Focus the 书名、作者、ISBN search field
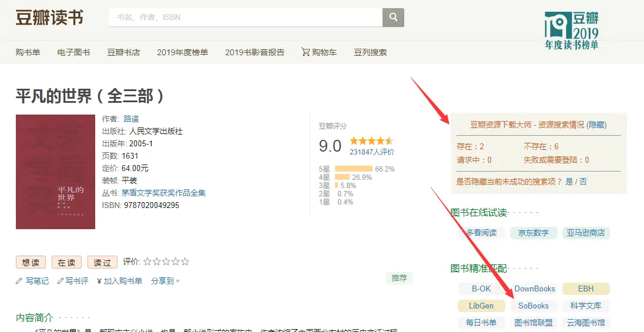The height and width of the screenshot is (332, 644). 246,17
